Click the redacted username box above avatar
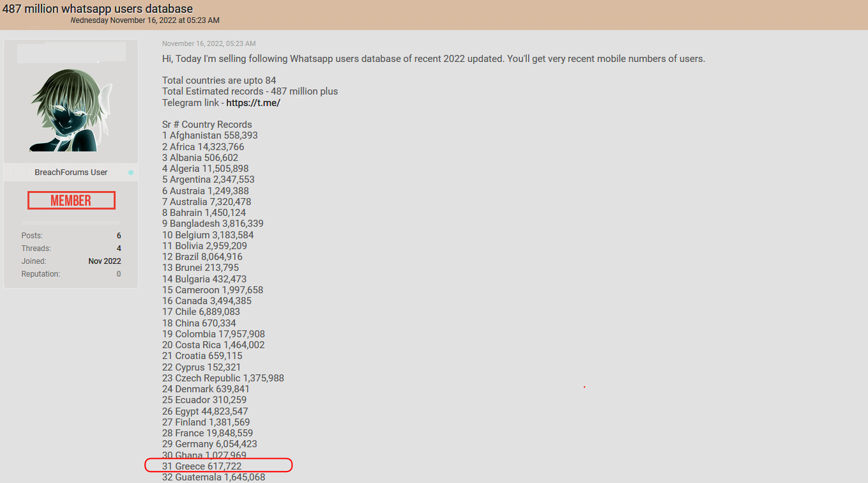This screenshot has width=868, height=483. pos(72,53)
